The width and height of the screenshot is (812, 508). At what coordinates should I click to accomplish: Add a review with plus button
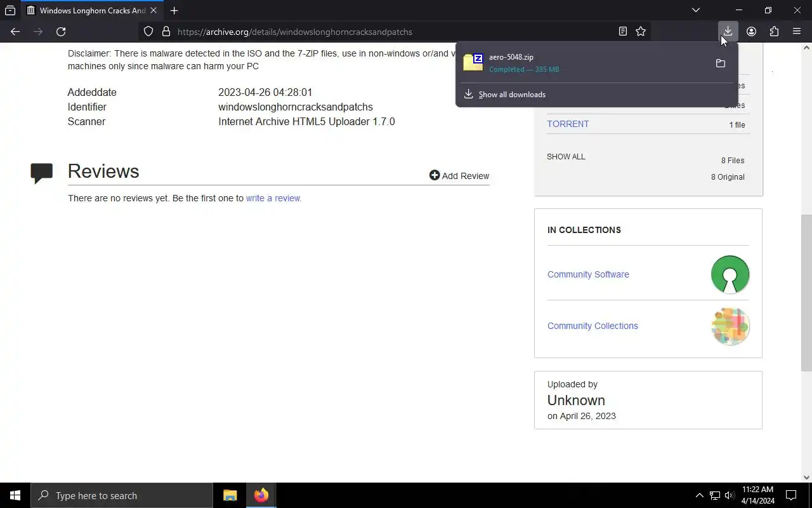(459, 176)
